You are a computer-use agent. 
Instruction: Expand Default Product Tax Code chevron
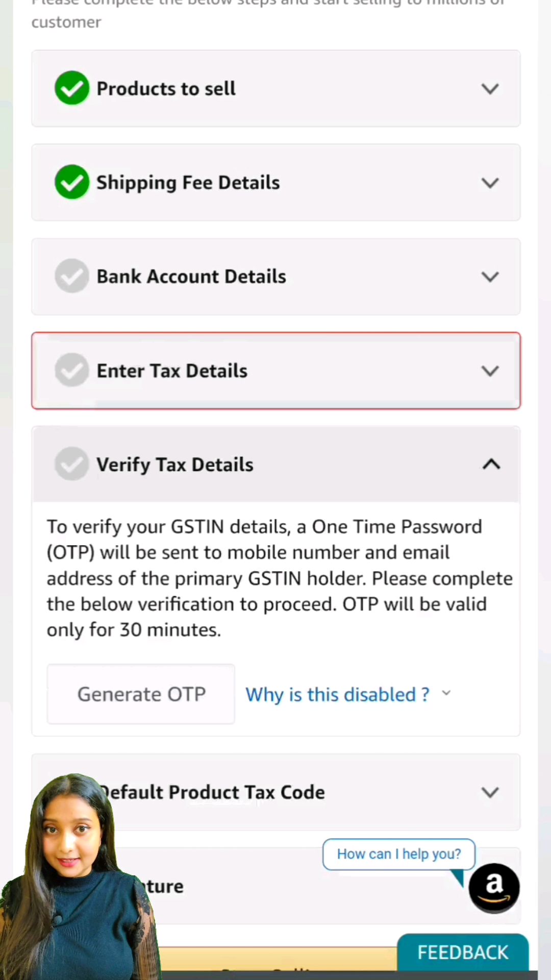coord(490,792)
